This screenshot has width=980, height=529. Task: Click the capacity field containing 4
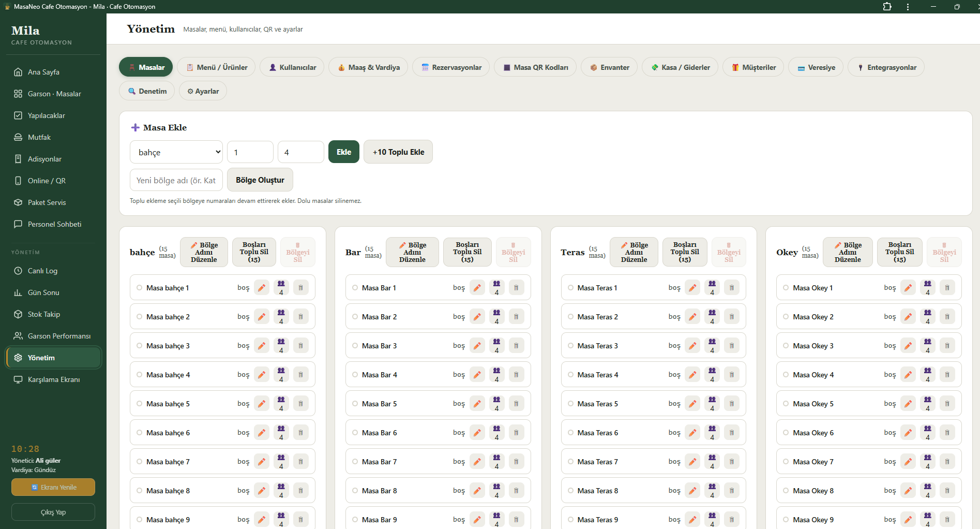click(301, 152)
